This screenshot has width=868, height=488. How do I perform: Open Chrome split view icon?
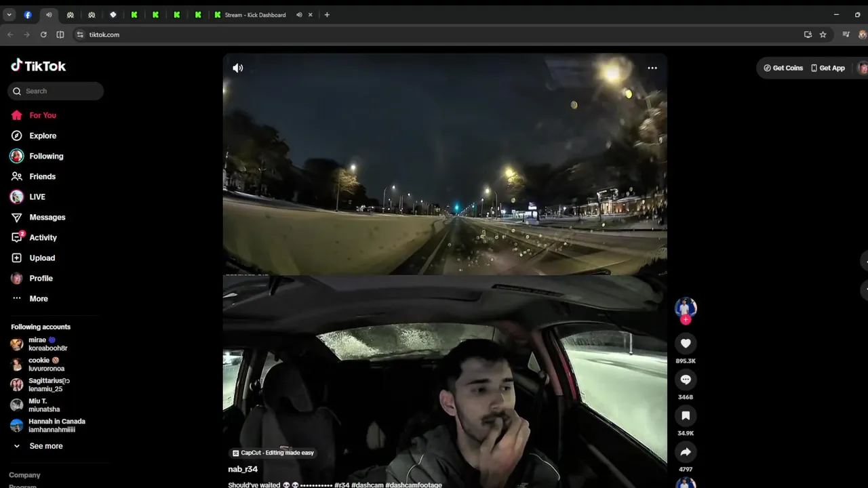point(60,35)
